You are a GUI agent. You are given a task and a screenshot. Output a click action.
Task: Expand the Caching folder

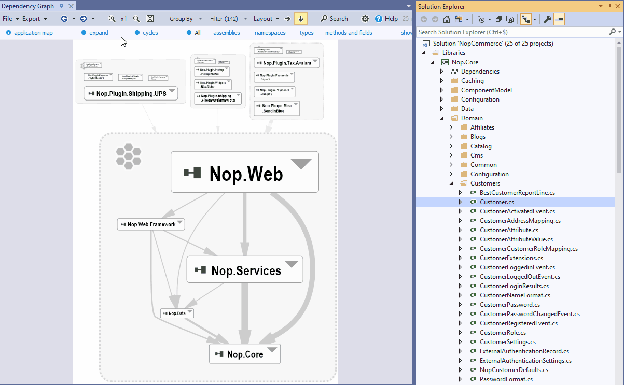(x=441, y=80)
